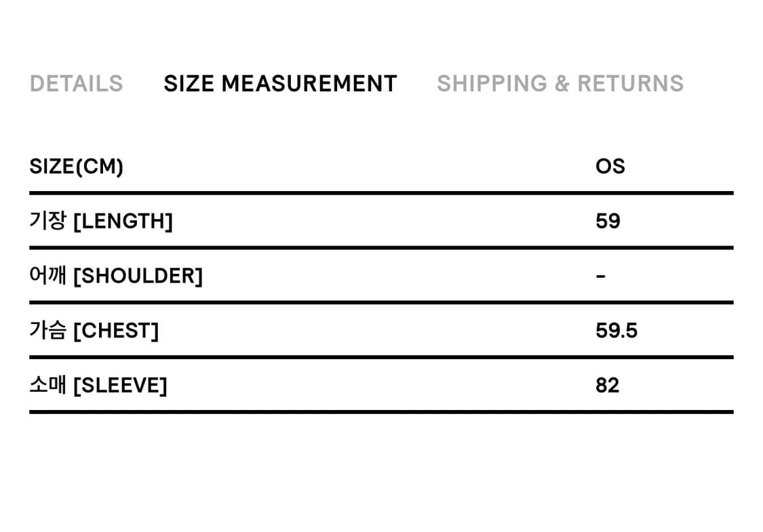Click the [SLEEVE] label
This screenshot has width=763, height=532.
[x=119, y=386]
